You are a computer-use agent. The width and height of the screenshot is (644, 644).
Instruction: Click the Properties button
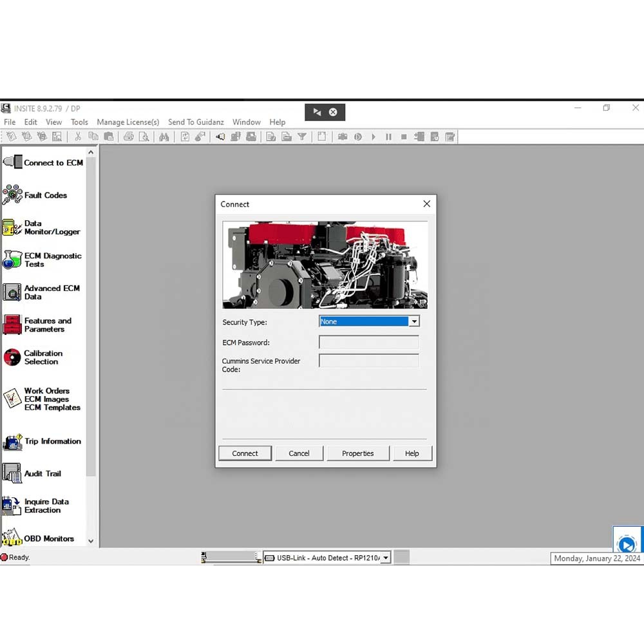click(x=357, y=453)
